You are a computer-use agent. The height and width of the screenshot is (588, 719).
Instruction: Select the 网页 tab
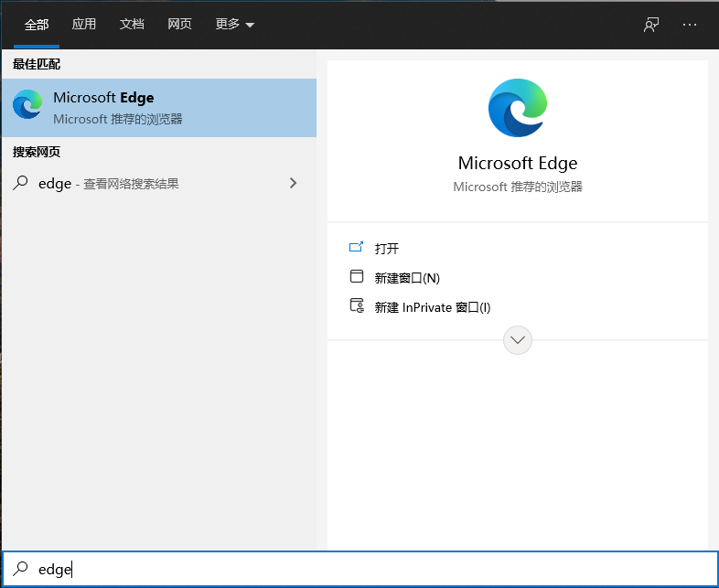coord(179,24)
